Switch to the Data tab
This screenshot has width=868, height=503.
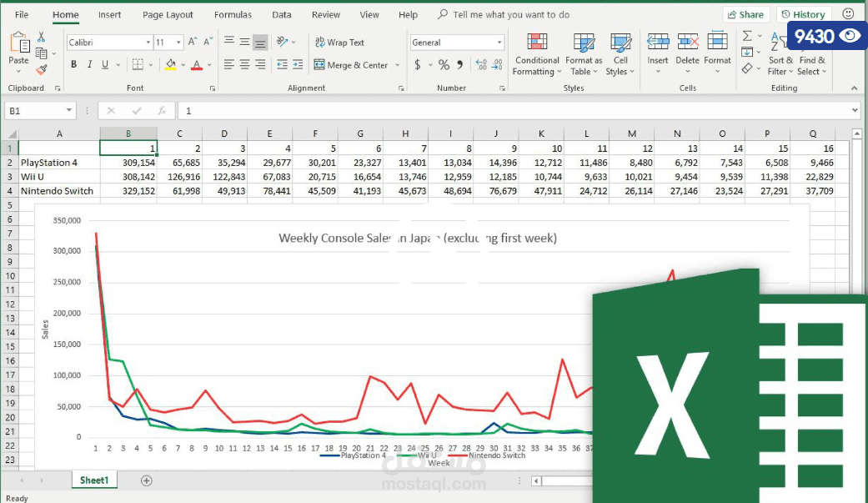(x=282, y=14)
